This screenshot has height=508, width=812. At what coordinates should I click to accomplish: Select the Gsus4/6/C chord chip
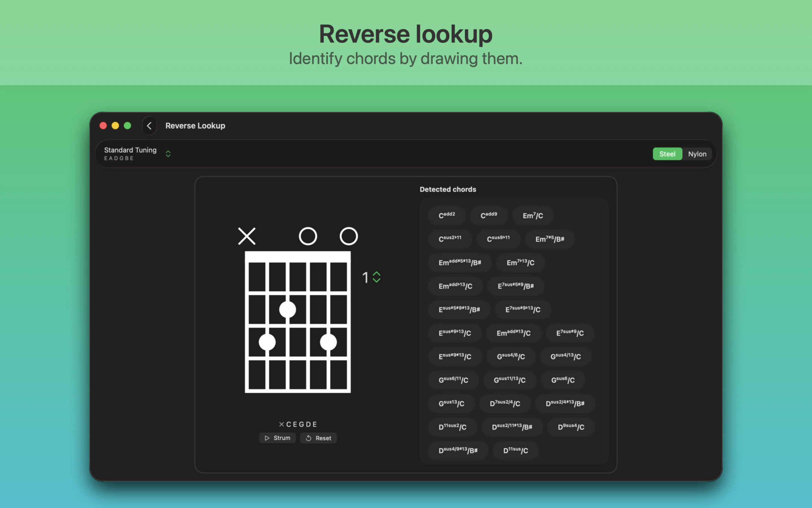pos(511,356)
